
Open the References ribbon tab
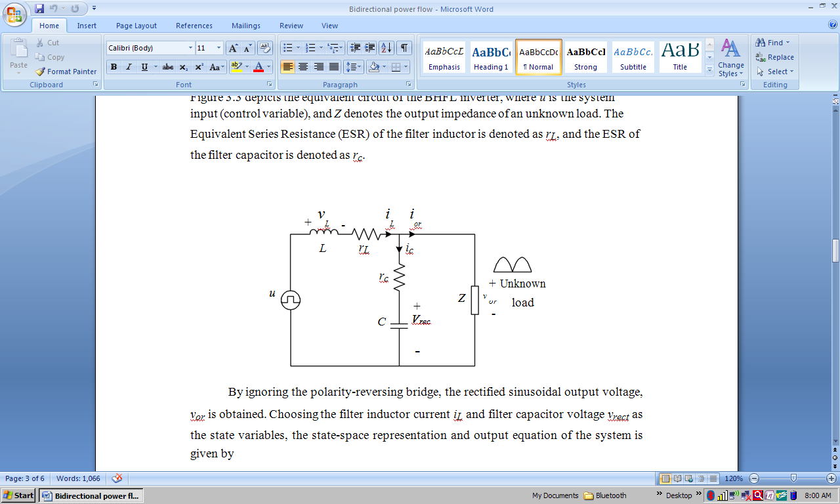tap(194, 26)
